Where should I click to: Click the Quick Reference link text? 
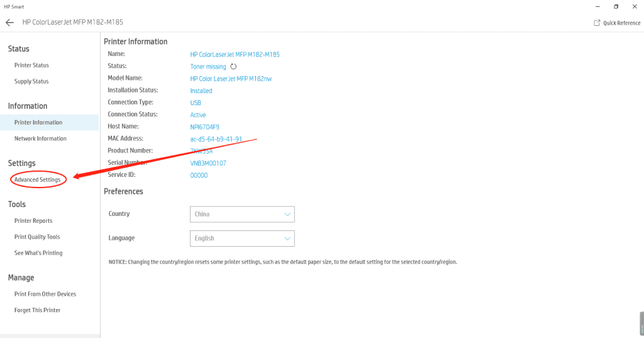click(x=621, y=23)
